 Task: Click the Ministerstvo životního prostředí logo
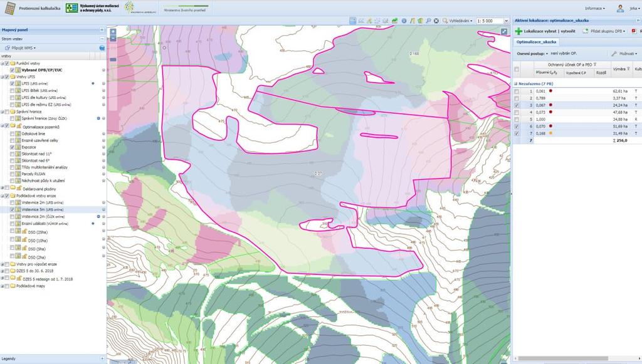click(186, 8)
